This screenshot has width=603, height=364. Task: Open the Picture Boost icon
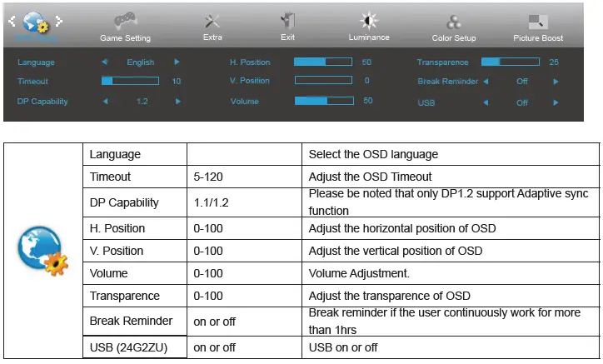[538, 22]
